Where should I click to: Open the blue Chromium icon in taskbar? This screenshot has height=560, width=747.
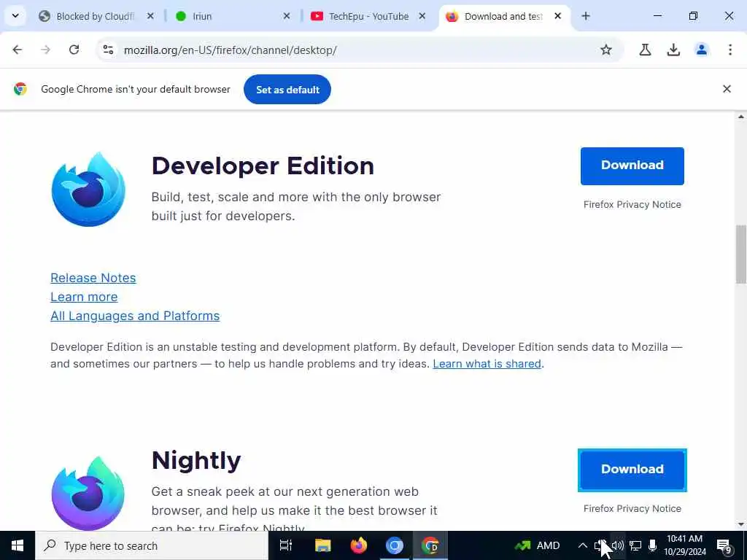click(395, 545)
